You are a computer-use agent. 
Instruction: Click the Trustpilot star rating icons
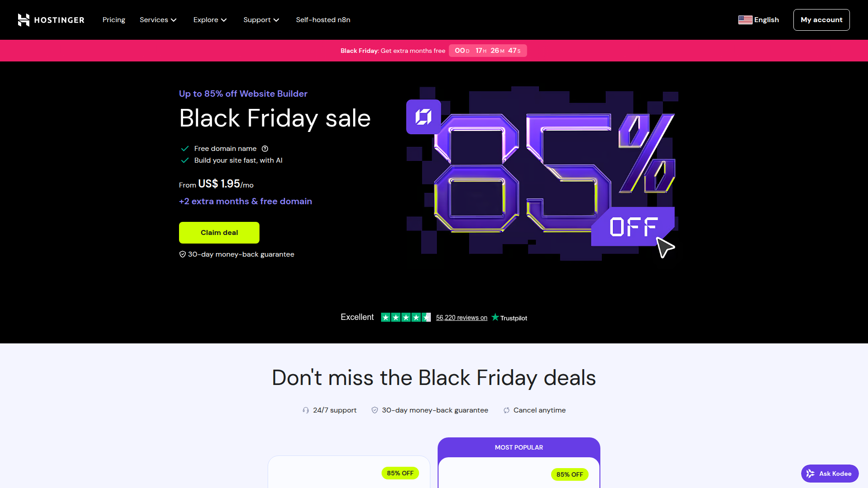point(406,318)
